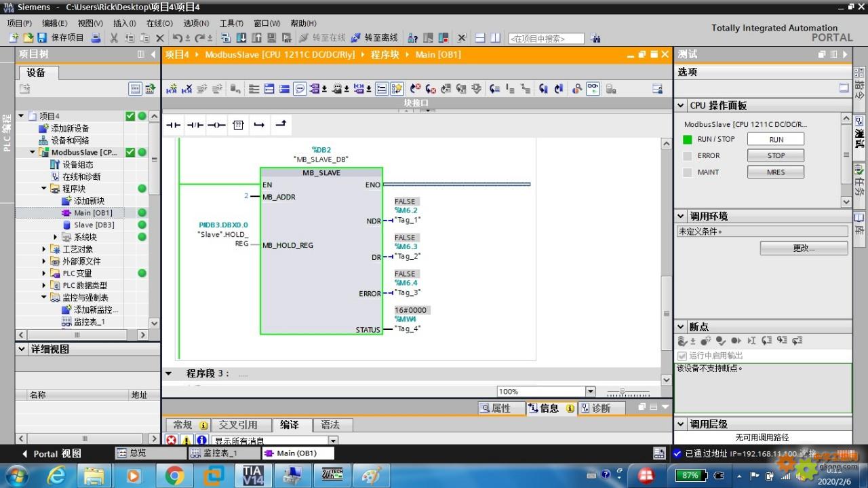
Task: Open the 100% zoom dropdown
Action: click(590, 392)
